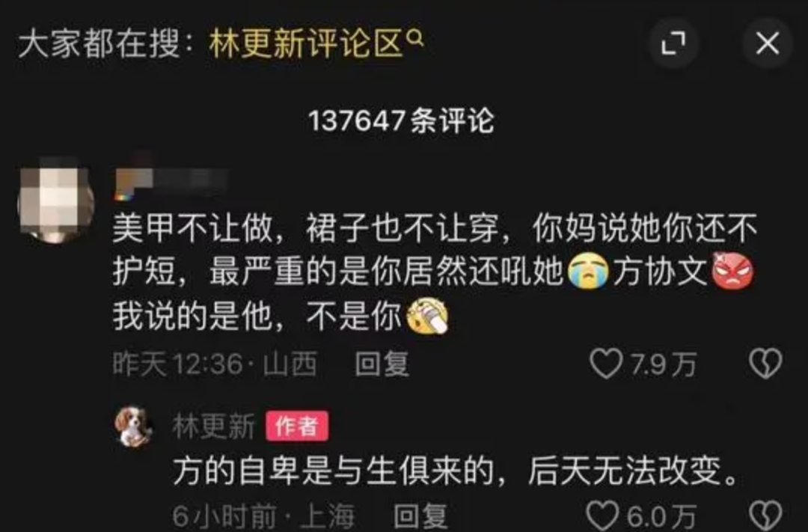Close the comments panel

point(768,43)
